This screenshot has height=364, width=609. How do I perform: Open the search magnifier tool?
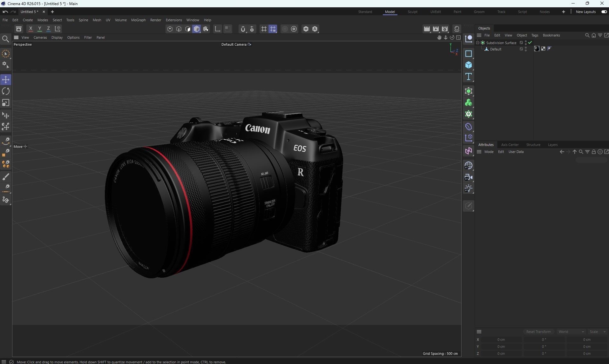click(5, 39)
